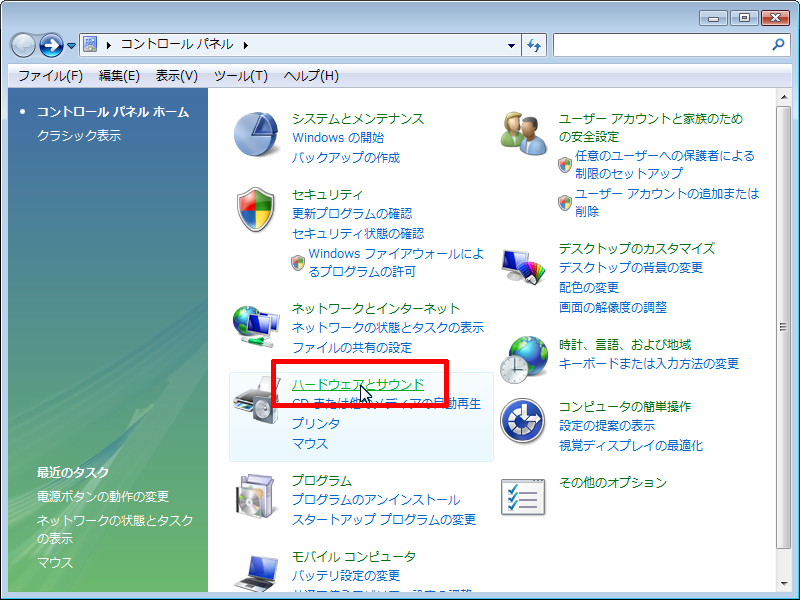The image size is (800, 600).
Task: Click マウス in recent tasks sidebar
Action: (x=55, y=563)
